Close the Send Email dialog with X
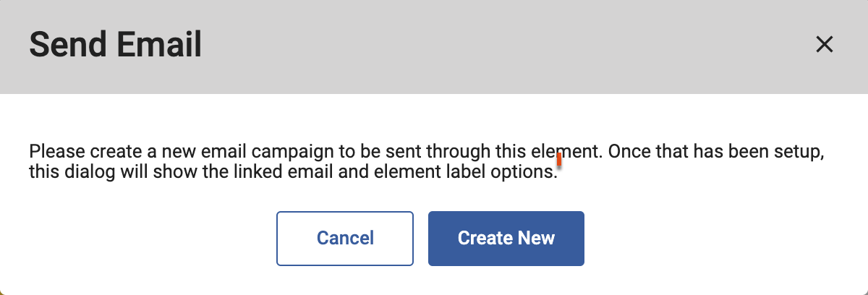The image size is (868, 295). click(x=824, y=45)
